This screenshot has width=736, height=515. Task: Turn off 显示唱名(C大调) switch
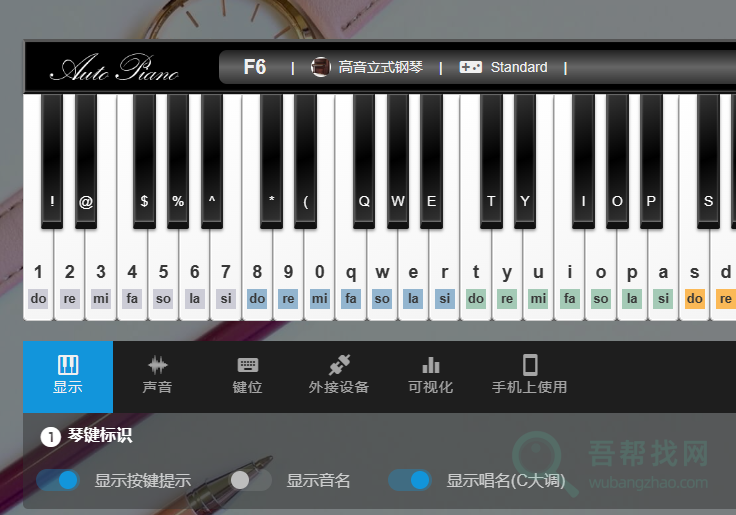coord(410,480)
